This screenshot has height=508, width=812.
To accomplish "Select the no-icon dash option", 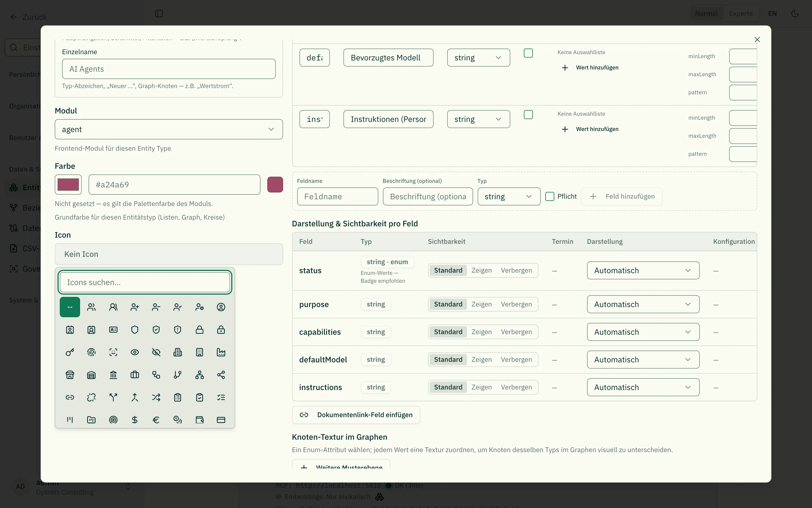I will point(70,307).
